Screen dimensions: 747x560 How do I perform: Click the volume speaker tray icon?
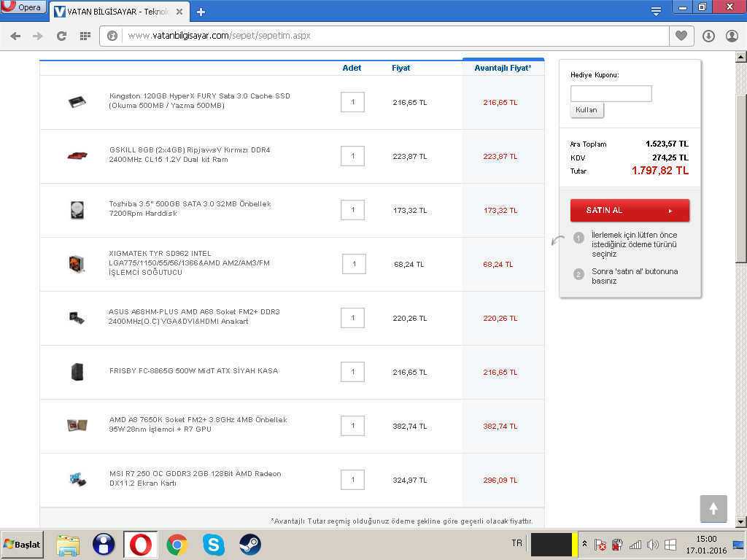(x=653, y=544)
